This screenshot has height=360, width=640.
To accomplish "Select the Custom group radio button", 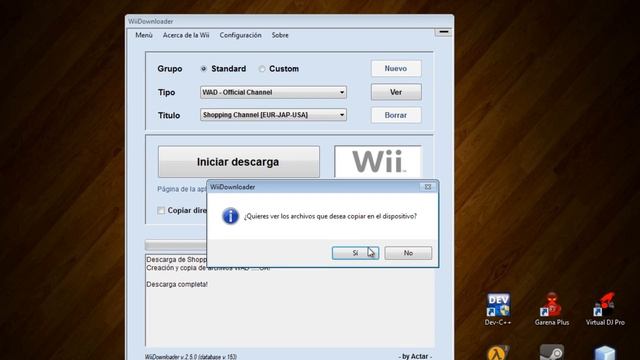I will pyautogui.click(x=262, y=69).
